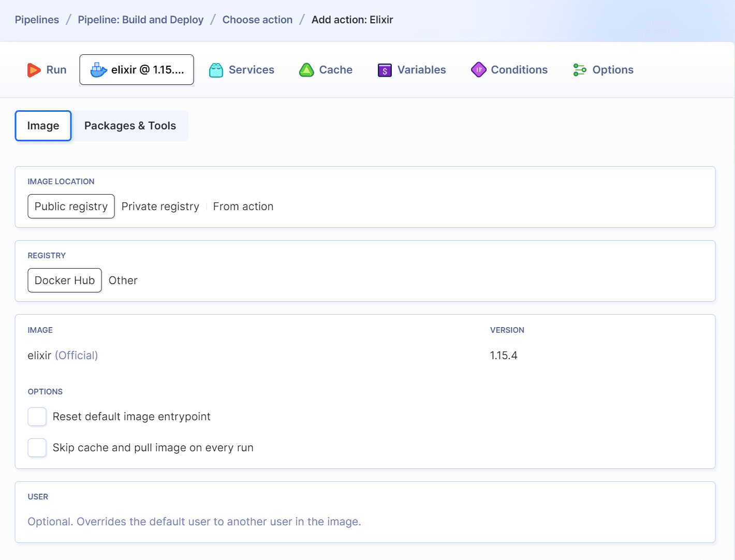The image size is (735, 560).
Task: Open the Official elixir image link
Action: 76,355
